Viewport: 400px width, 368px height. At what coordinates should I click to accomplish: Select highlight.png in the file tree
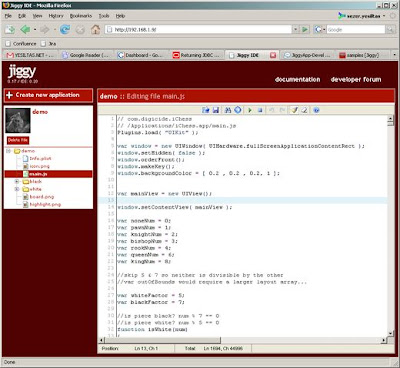point(45,204)
